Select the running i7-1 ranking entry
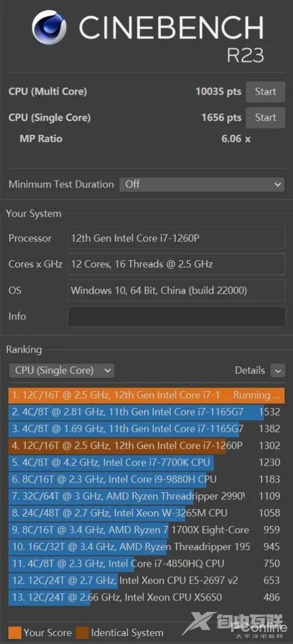This screenshot has height=644, width=293. click(146, 396)
